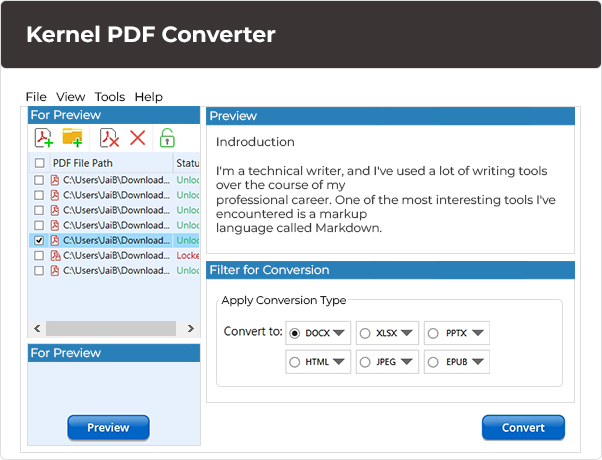Click the PDF File Path column header
Image resolution: width=602 pixels, height=460 pixels.
click(112, 163)
